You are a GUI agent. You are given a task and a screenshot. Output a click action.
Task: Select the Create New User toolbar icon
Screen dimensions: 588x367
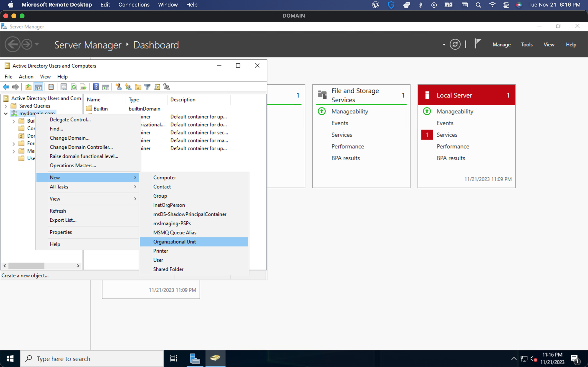coord(118,87)
